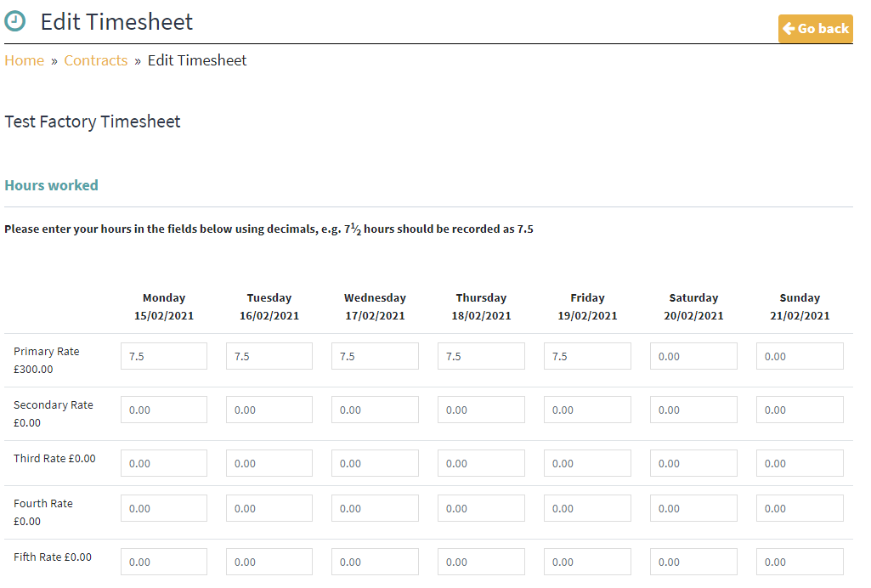This screenshot has height=588, width=871.
Task: Select Secondary Rate Friday hours field
Action: click(587, 410)
